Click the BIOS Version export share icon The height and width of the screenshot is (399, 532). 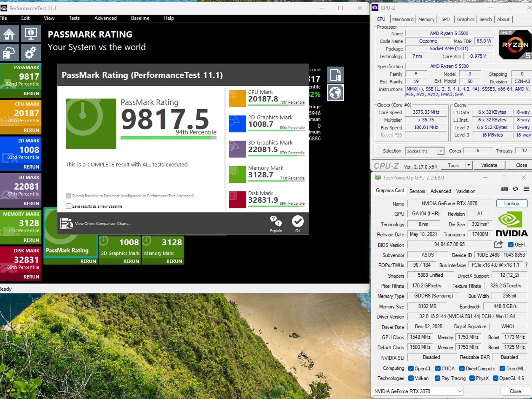click(498, 244)
